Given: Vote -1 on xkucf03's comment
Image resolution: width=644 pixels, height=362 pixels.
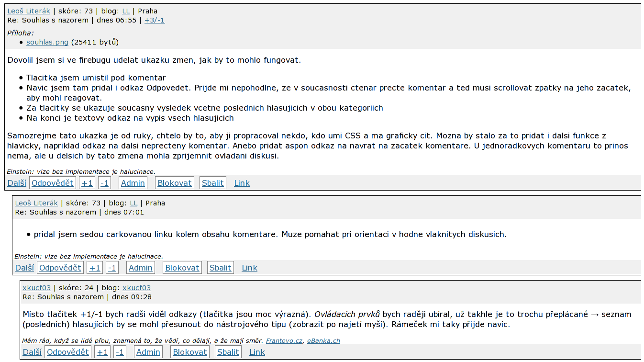Looking at the screenshot, I should 120,352.
